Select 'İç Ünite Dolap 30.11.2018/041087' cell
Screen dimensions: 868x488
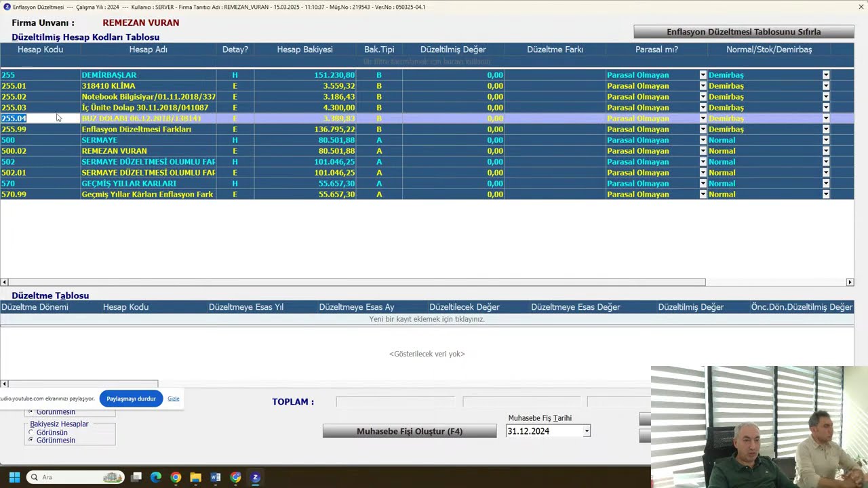[148, 108]
